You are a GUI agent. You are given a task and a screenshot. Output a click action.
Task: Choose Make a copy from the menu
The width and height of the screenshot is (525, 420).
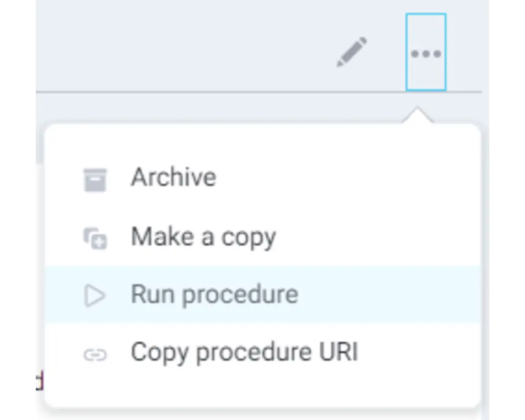(x=263, y=237)
